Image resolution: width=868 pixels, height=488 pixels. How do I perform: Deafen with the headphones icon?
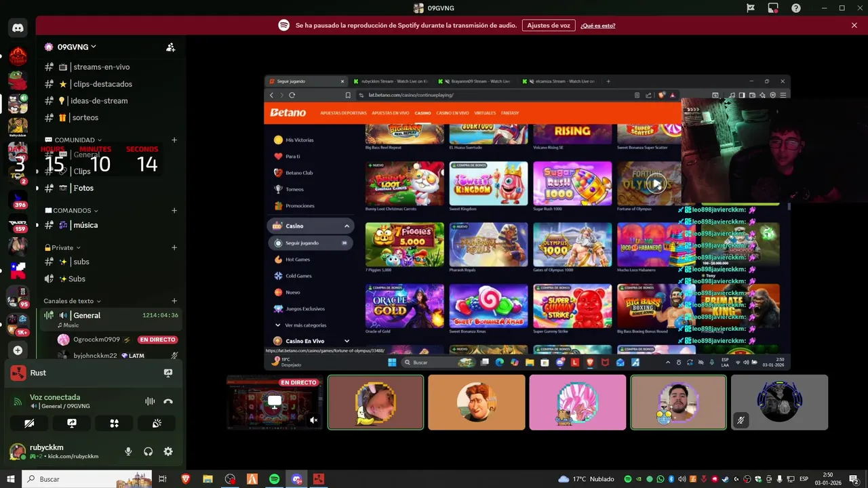pos(148,451)
